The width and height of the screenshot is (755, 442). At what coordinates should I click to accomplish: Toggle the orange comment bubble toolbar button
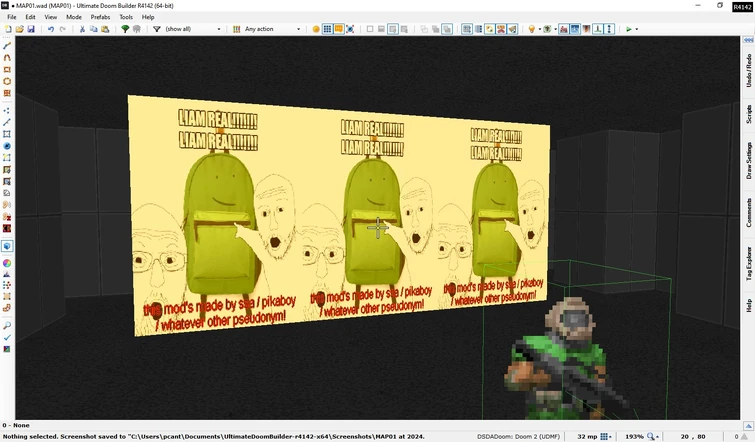coord(339,29)
